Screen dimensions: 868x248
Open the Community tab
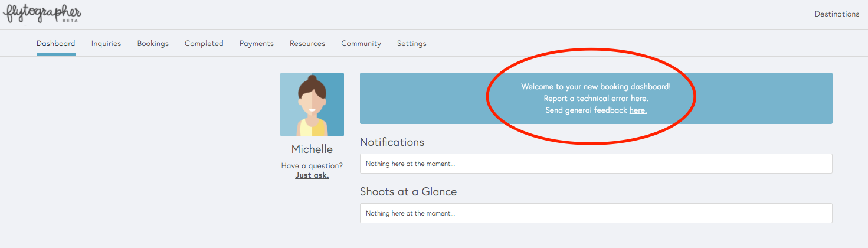click(361, 44)
